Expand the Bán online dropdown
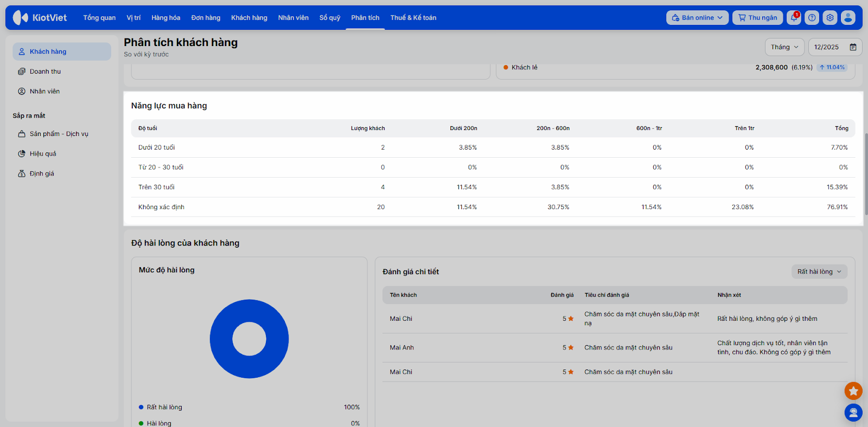 [x=697, y=18]
